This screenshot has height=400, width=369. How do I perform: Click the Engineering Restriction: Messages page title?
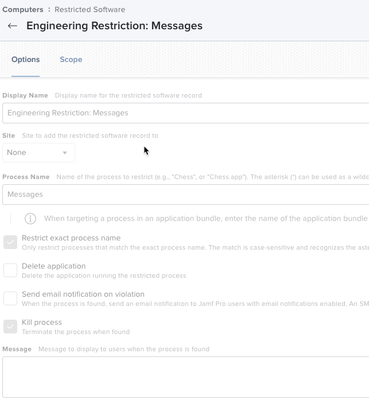(x=114, y=26)
